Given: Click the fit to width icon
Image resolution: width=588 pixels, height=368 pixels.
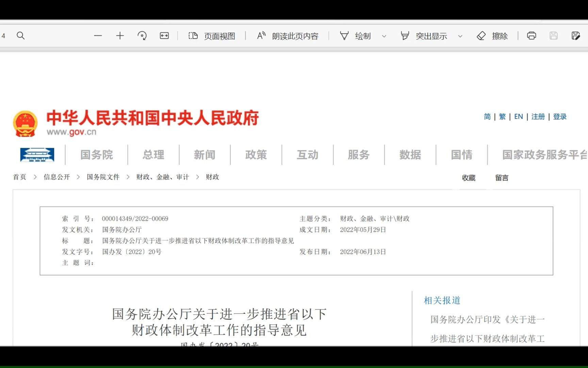Looking at the screenshot, I should [164, 36].
